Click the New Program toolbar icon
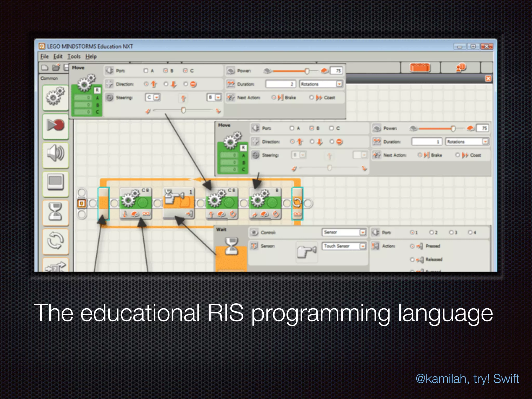This screenshot has width=532, height=399. [x=45, y=68]
